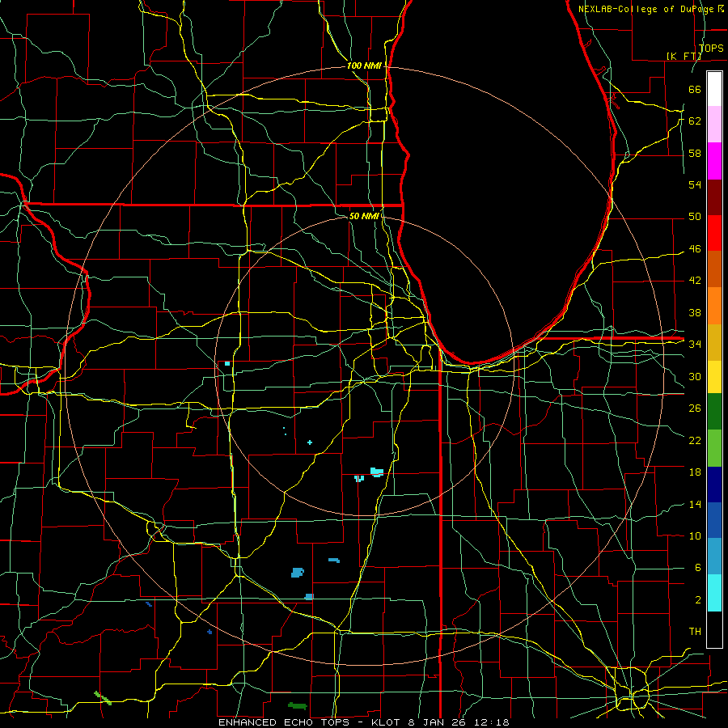Select the bright red legend swatch

[714, 233]
